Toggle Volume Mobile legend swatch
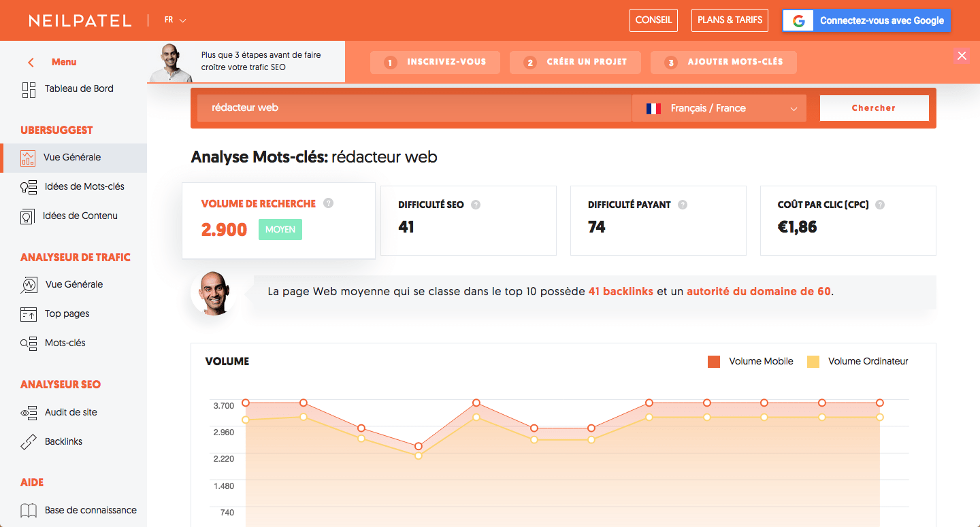Image resolution: width=980 pixels, height=527 pixels. coord(714,362)
